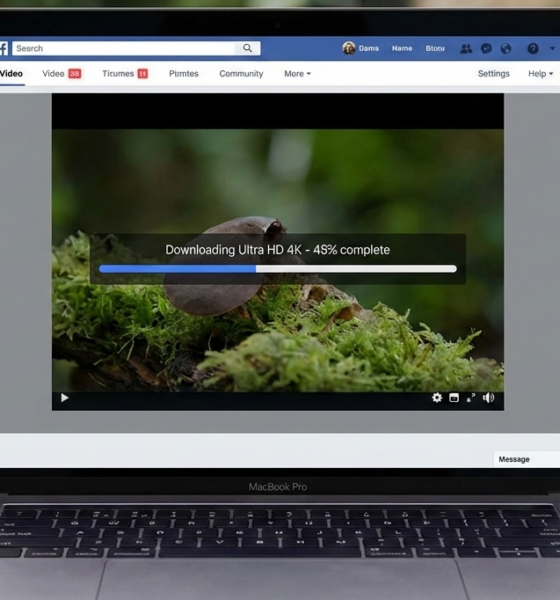Click into the Search field
This screenshot has width=560, height=600.
click(136, 48)
